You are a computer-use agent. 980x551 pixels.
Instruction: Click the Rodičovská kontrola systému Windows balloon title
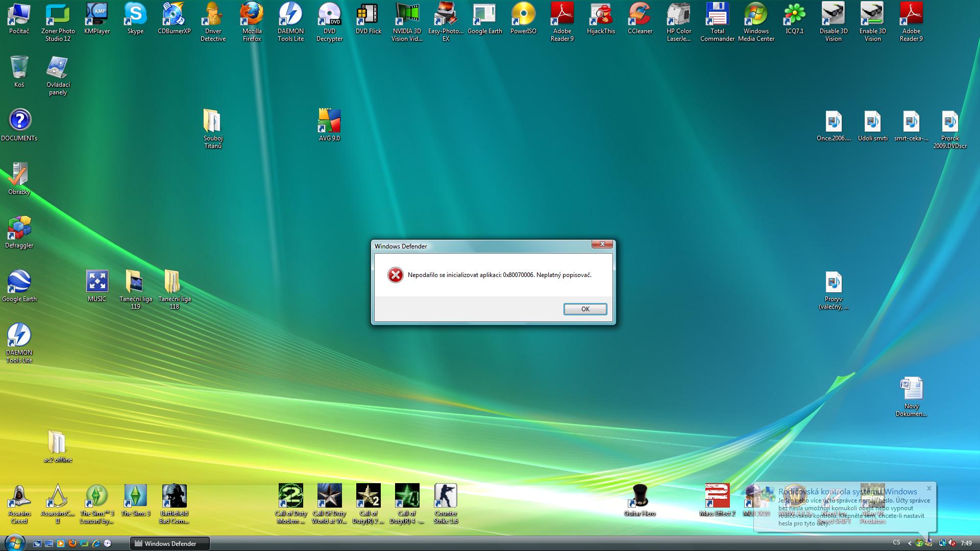click(847, 491)
